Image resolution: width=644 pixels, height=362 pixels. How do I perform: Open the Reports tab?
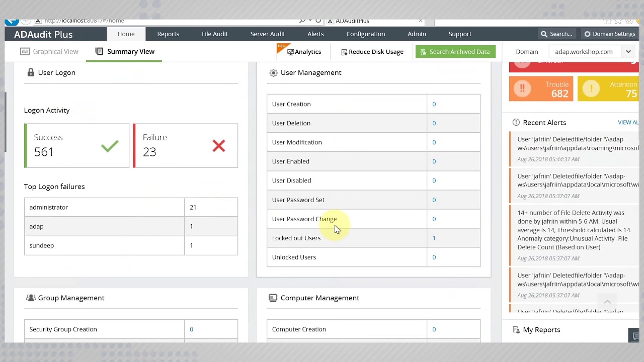(168, 34)
